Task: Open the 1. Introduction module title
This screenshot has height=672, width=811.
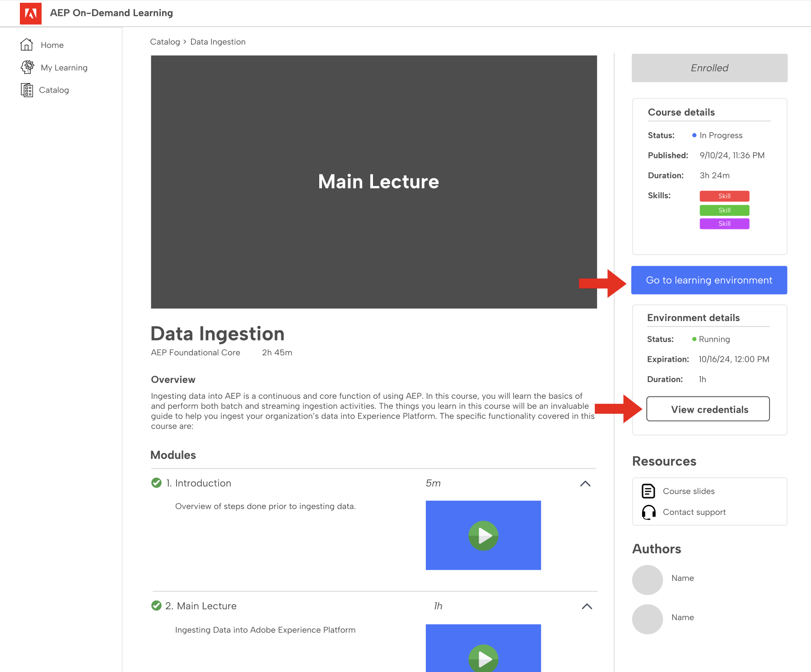Action: 199,483
